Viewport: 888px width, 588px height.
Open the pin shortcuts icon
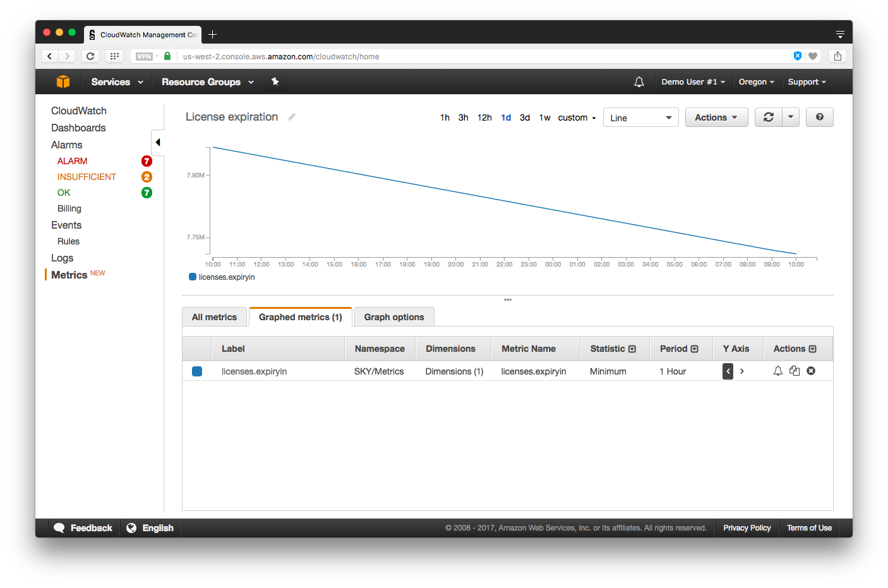[x=275, y=81]
